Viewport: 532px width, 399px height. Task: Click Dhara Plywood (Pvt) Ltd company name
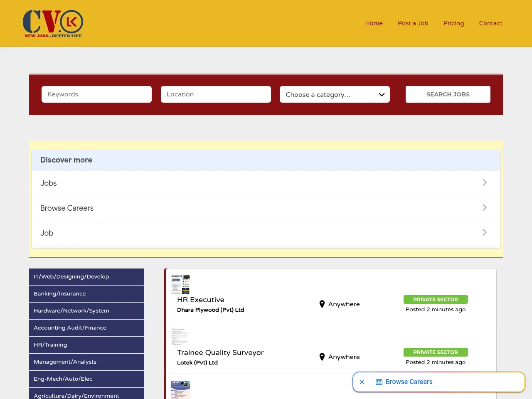point(211,310)
